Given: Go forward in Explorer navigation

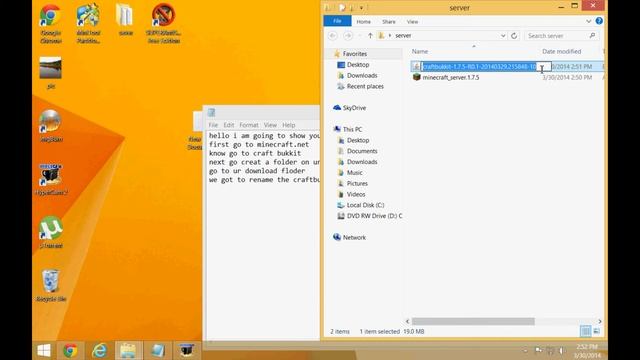Looking at the screenshot, I should coord(348,36).
